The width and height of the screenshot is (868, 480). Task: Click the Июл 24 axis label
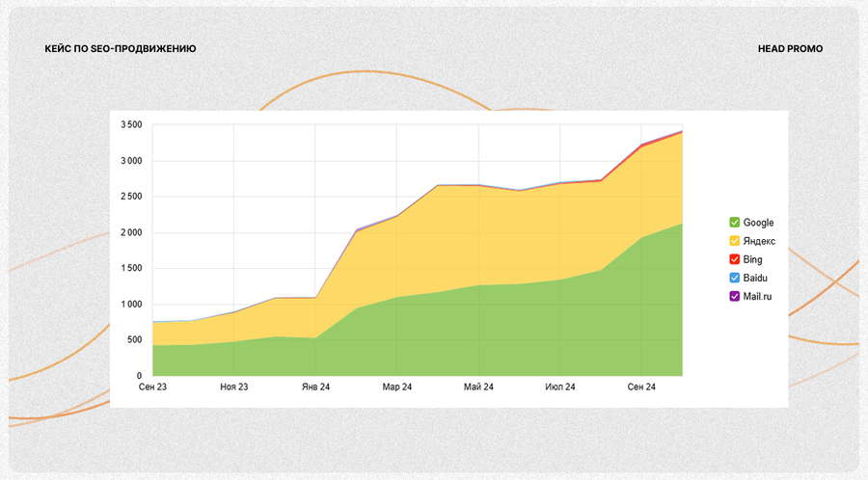pyautogui.click(x=559, y=387)
